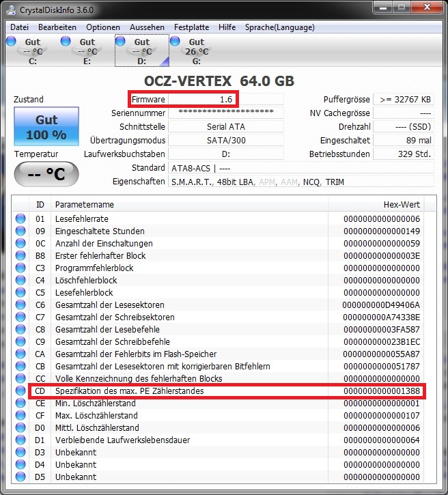The width and height of the screenshot is (448, 495).
Task: Click status icon for Gesamtzahl der Schreibbefehle
Action: pos(20,341)
